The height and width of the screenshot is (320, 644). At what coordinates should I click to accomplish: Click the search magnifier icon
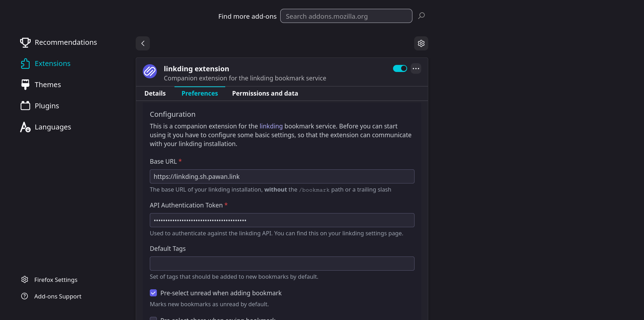(421, 16)
